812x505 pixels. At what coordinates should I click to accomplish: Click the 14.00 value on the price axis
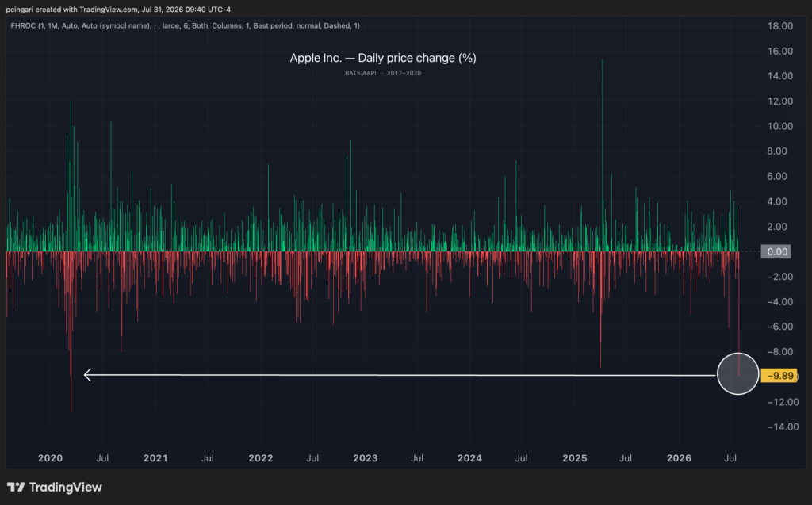[x=780, y=76]
